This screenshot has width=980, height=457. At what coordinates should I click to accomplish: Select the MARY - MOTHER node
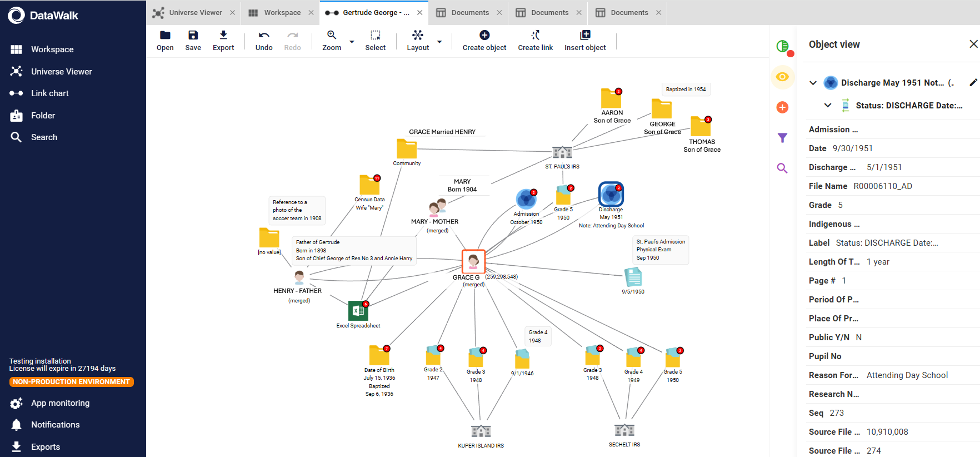point(437,207)
